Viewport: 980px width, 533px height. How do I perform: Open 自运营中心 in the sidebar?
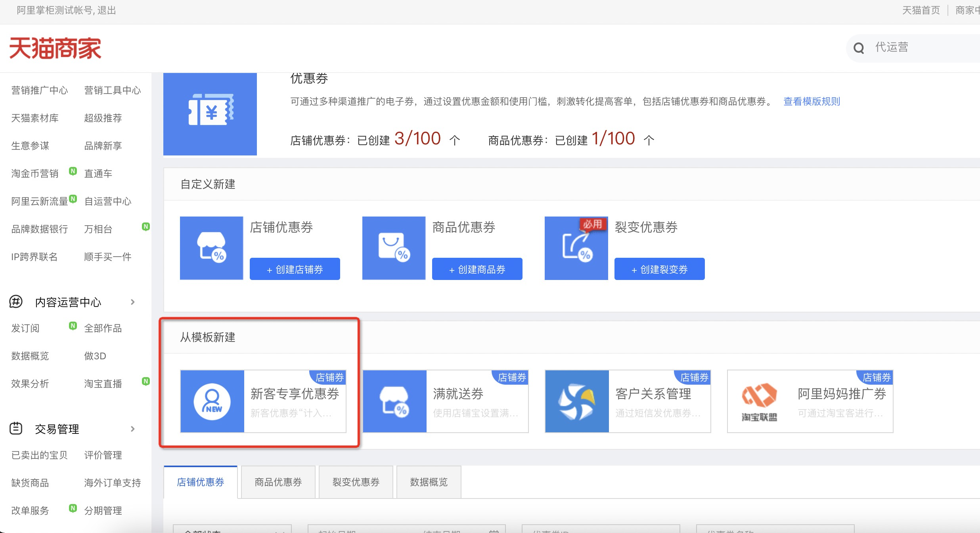click(x=108, y=201)
